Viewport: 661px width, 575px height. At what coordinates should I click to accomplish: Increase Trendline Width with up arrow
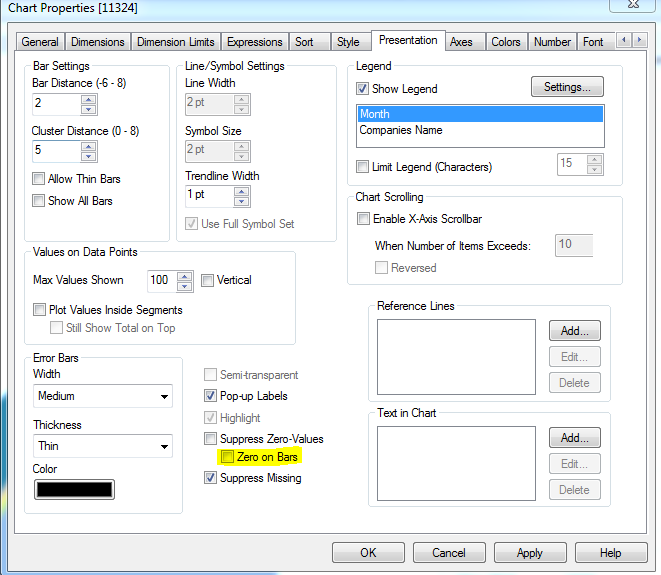tap(242, 192)
